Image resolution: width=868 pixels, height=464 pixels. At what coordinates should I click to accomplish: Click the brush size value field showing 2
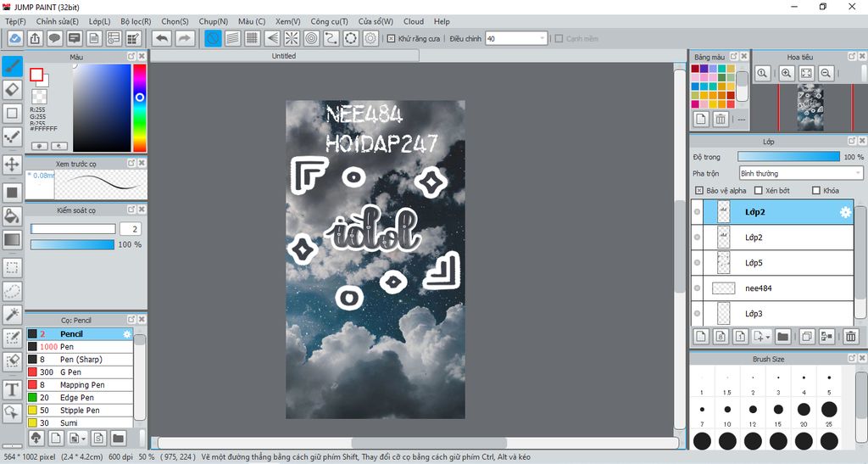coord(129,229)
